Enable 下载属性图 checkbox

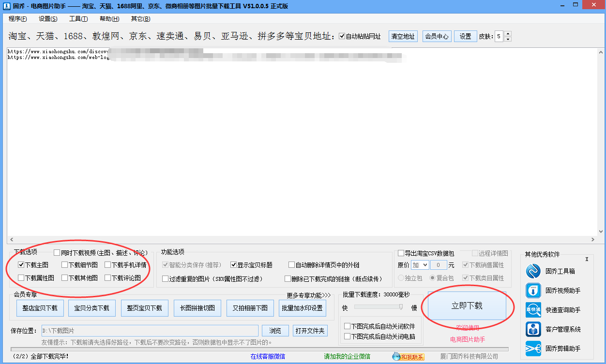(21, 278)
